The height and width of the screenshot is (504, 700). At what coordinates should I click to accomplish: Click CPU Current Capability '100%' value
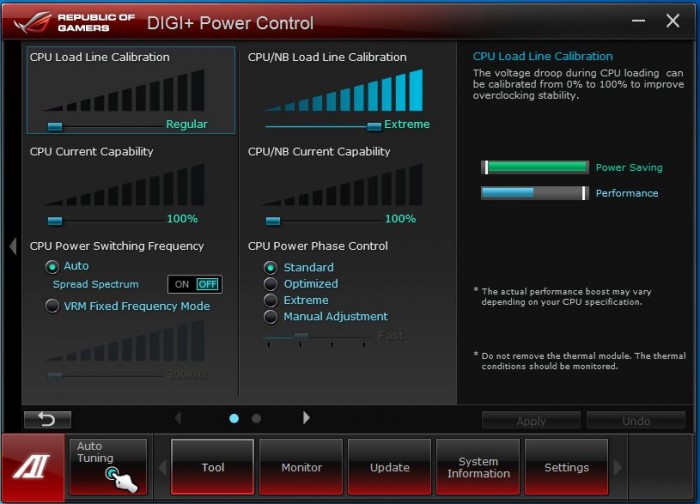(182, 219)
